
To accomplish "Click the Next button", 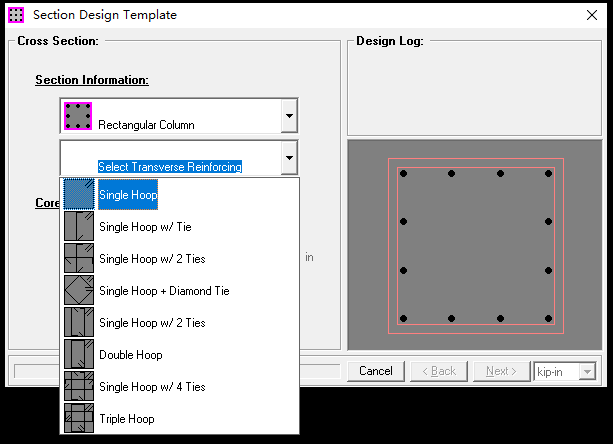I will (x=501, y=371).
